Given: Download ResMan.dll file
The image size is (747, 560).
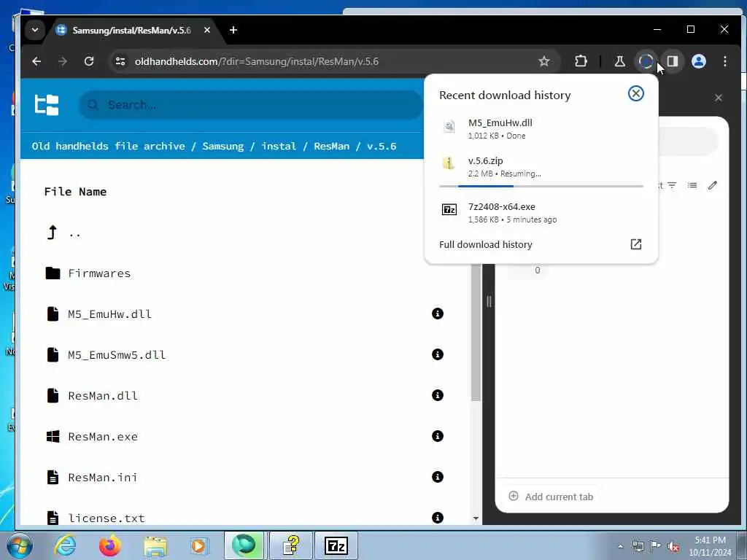Looking at the screenshot, I should (x=103, y=396).
